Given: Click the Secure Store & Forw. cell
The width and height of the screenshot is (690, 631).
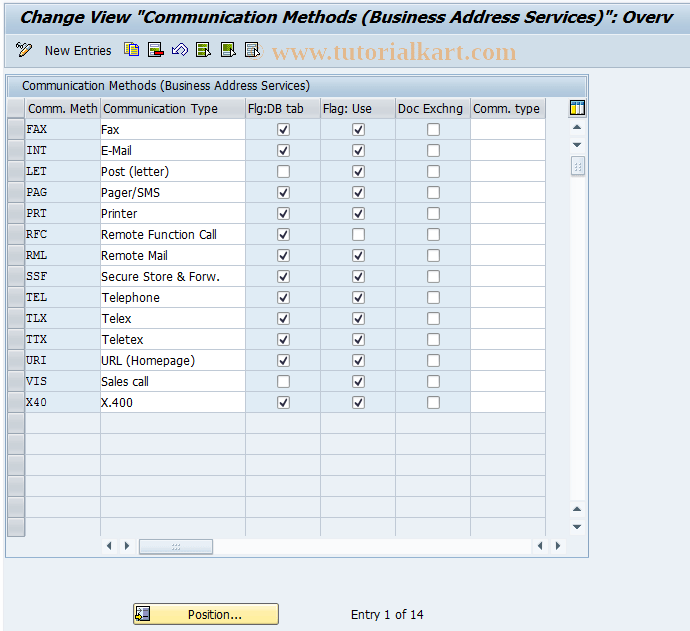Looking at the screenshot, I should point(173,276).
